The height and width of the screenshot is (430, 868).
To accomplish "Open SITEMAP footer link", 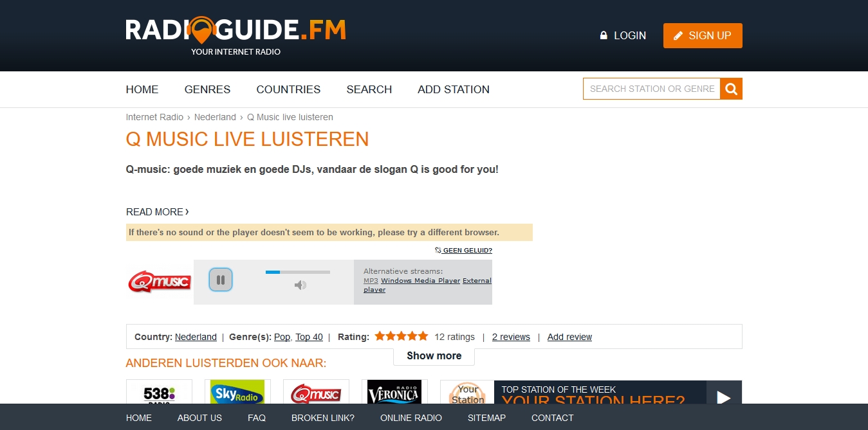I will [x=486, y=418].
